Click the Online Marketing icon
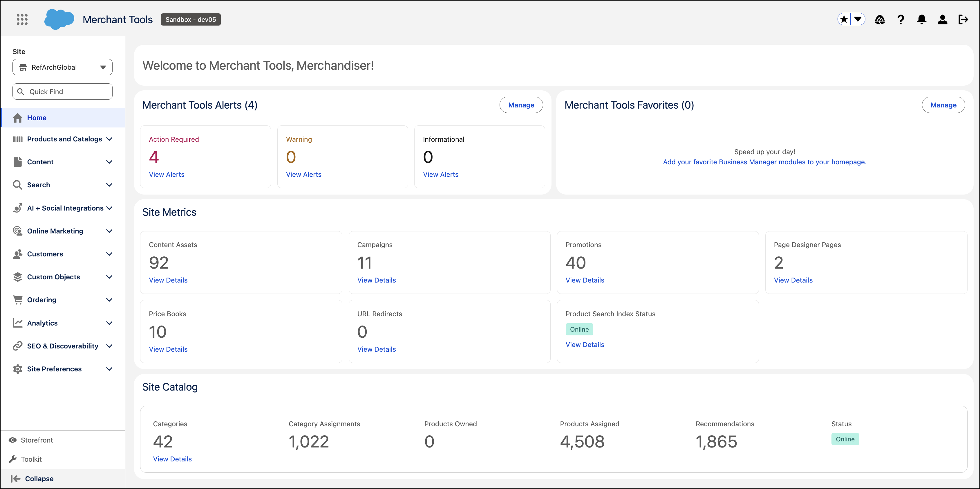Image resolution: width=980 pixels, height=489 pixels. 17,231
